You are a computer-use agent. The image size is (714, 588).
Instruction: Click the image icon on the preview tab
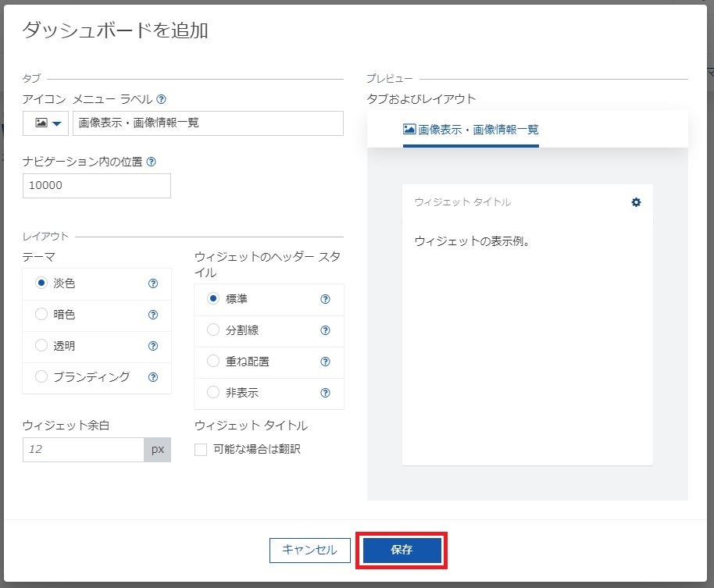coord(409,130)
